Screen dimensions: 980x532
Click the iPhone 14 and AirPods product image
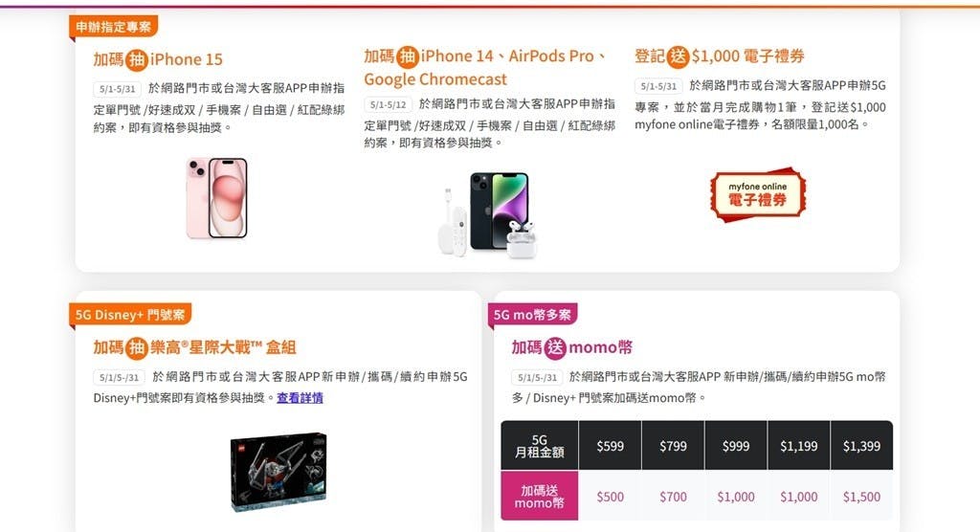pos(487,214)
